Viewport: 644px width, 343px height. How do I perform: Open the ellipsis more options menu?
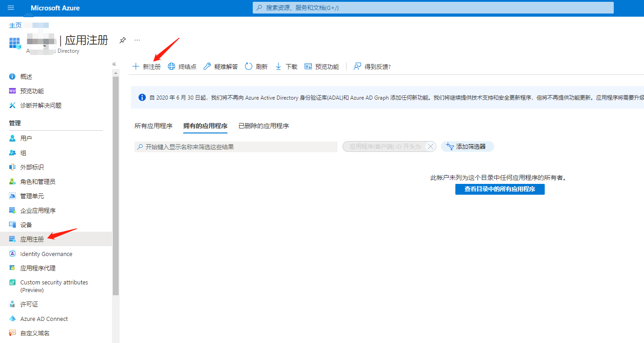click(137, 40)
